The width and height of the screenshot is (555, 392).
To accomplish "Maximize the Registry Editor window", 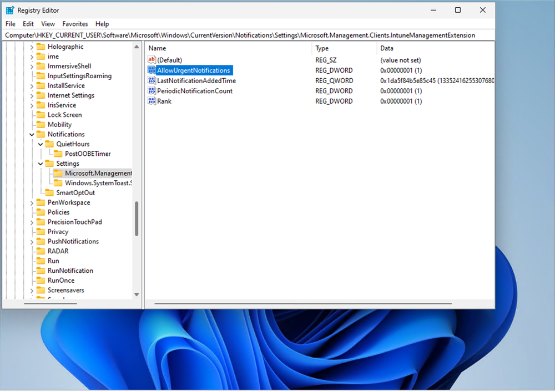I will (x=458, y=10).
